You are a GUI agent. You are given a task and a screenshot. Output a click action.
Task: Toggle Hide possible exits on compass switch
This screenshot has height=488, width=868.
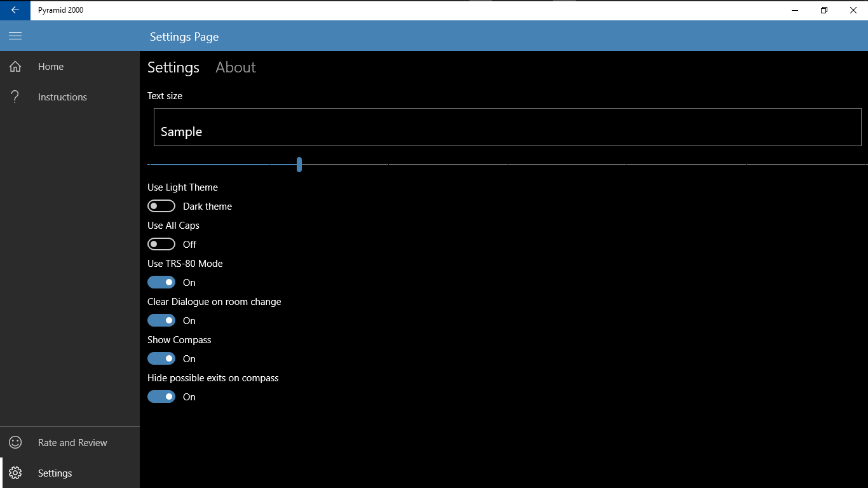(x=161, y=396)
